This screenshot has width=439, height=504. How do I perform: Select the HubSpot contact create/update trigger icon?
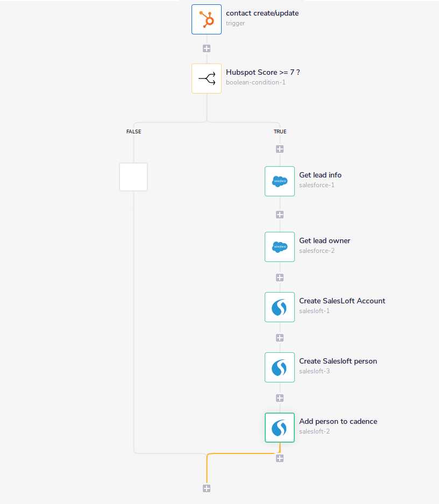[207, 19]
